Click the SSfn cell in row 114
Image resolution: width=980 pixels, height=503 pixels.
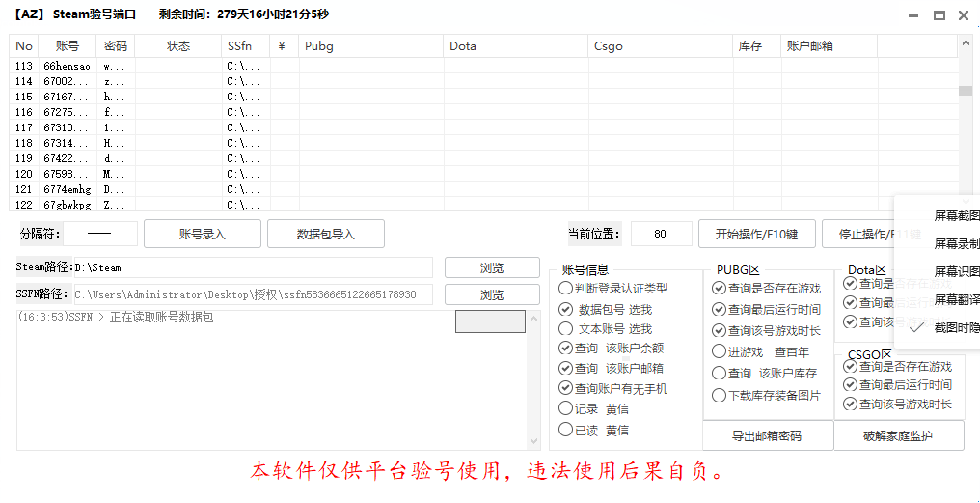pyautogui.click(x=246, y=81)
